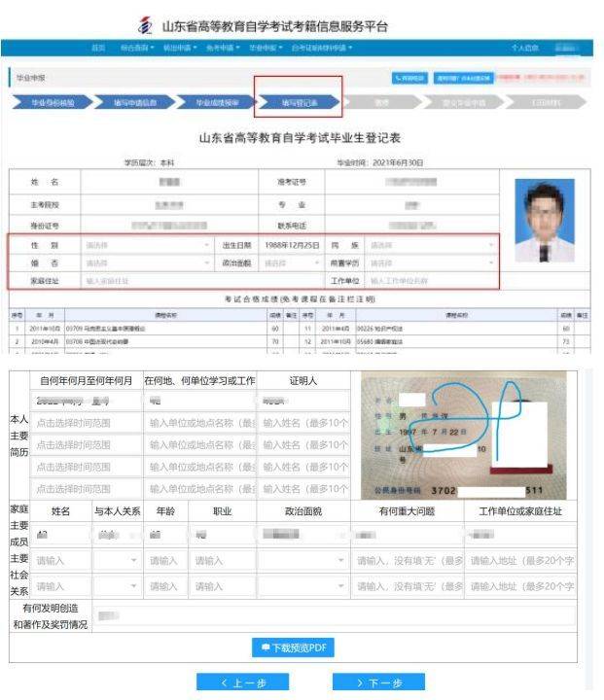
Task: Go to the 填写申请信息 step
Action: 135,103
